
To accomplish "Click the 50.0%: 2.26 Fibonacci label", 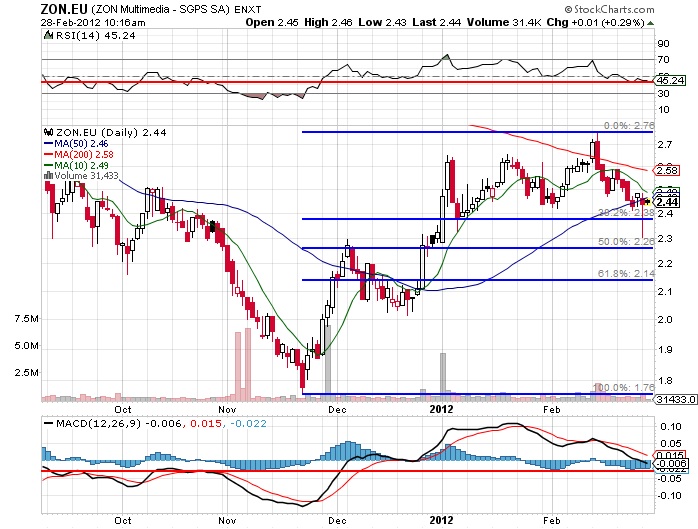I will (626, 241).
